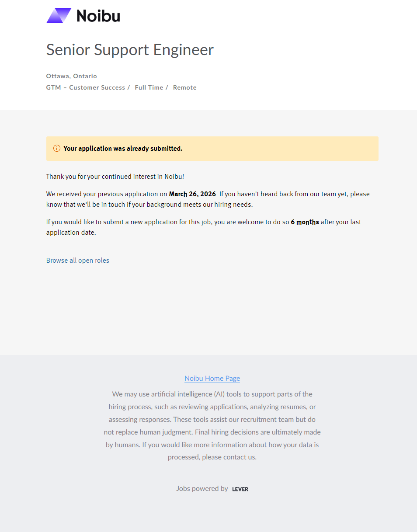Screen dimensions: 417x532
Task: Click the Full Time label
Action: [149, 87]
